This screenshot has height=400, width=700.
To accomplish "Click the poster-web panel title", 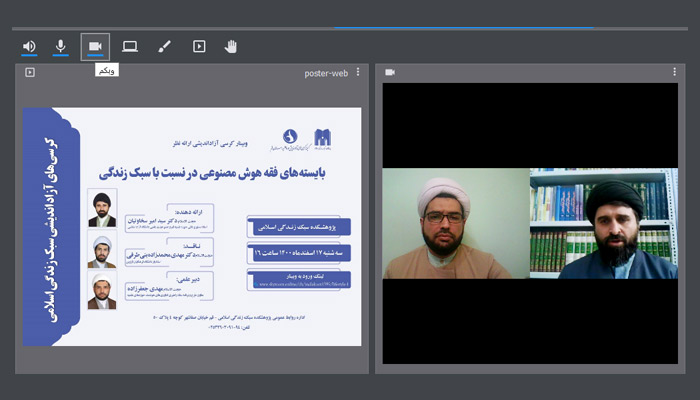I will [326, 73].
